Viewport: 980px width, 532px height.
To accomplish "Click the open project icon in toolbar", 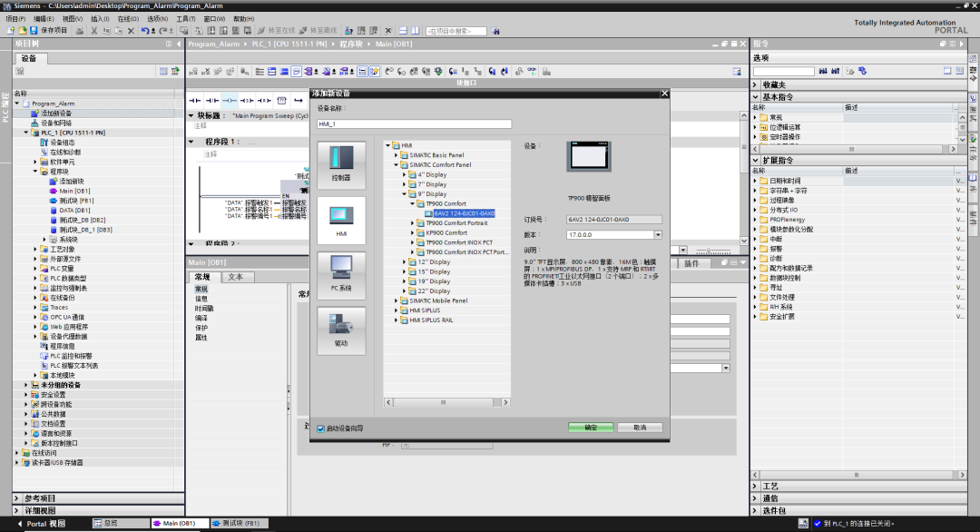I will pos(23,31).
